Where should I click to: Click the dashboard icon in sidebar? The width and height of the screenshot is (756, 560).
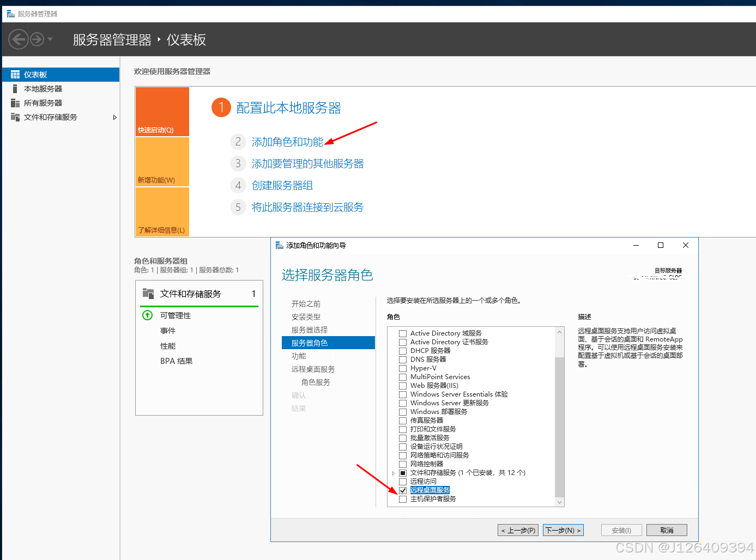point(15,75)
